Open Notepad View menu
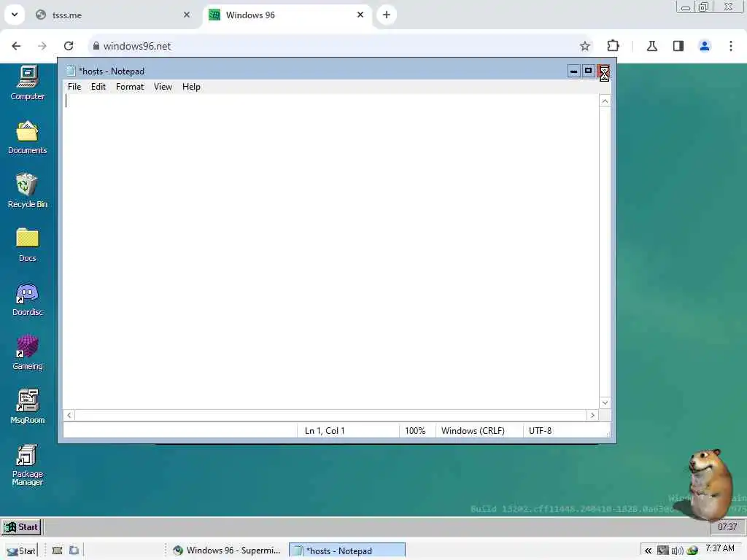 coord(163,87)
